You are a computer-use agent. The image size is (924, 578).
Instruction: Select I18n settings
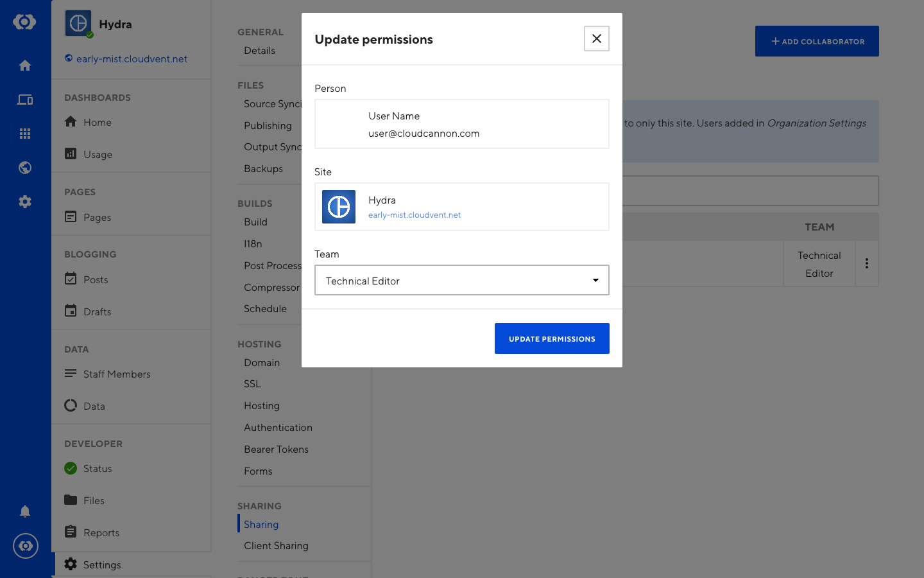point(253,244)
